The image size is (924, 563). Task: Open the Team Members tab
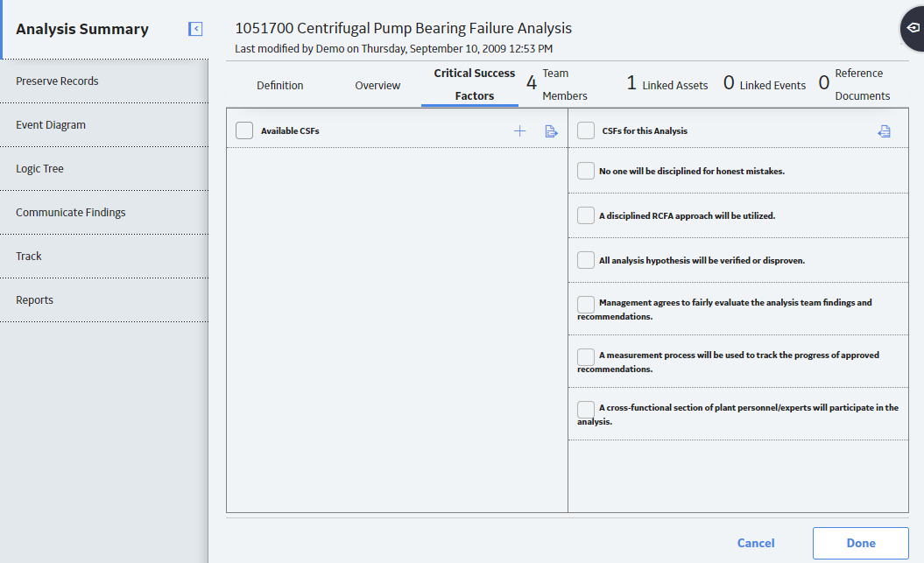[x=557, y=85]
